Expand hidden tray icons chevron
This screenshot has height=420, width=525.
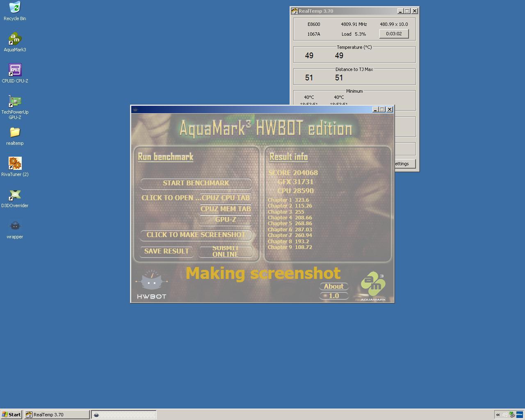pyautogui.click(x=498, y=415)
